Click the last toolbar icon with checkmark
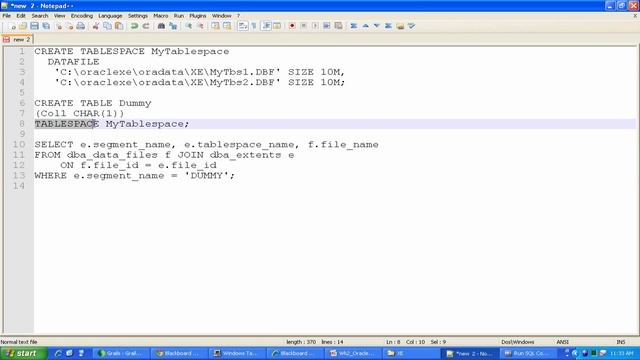This screenshot has height=360, width=640. click(x=411, y=26)
